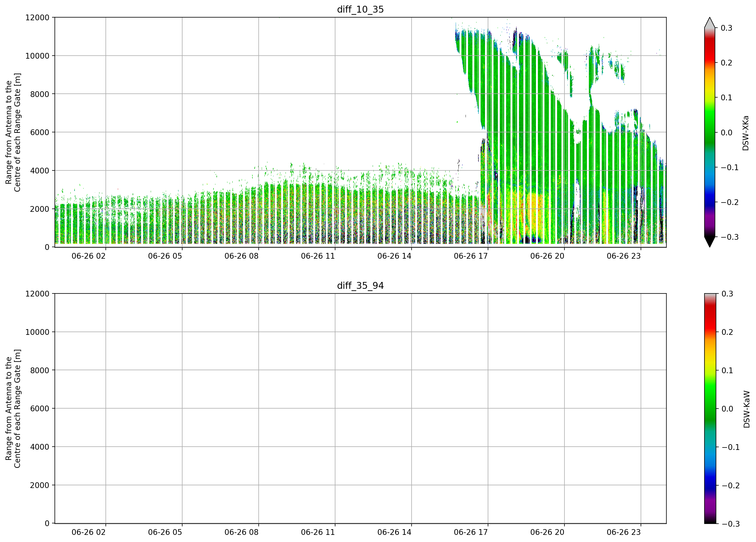756x542 pixels.
Task: Click the top plot y-axis range title
Action: pyautogui.click(x=13, y=132)
